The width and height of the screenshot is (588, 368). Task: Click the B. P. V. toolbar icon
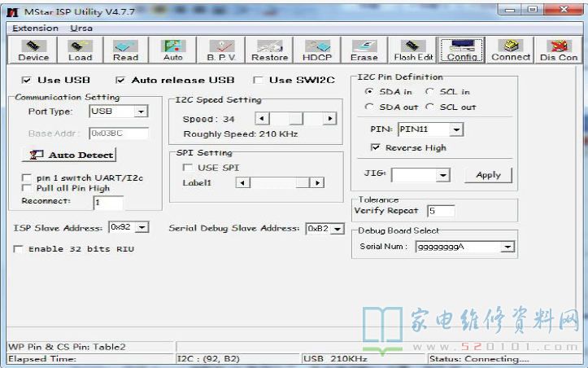coord(221,50)
